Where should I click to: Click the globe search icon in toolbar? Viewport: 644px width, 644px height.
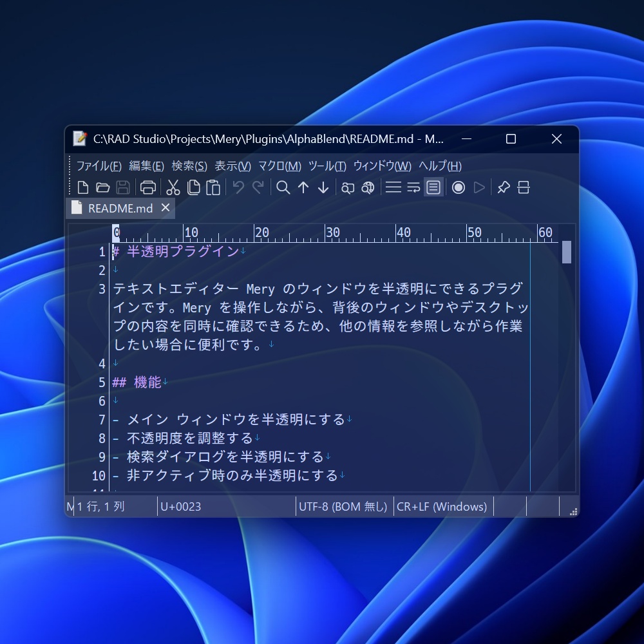pyautogui.click(x=368, y=187)
